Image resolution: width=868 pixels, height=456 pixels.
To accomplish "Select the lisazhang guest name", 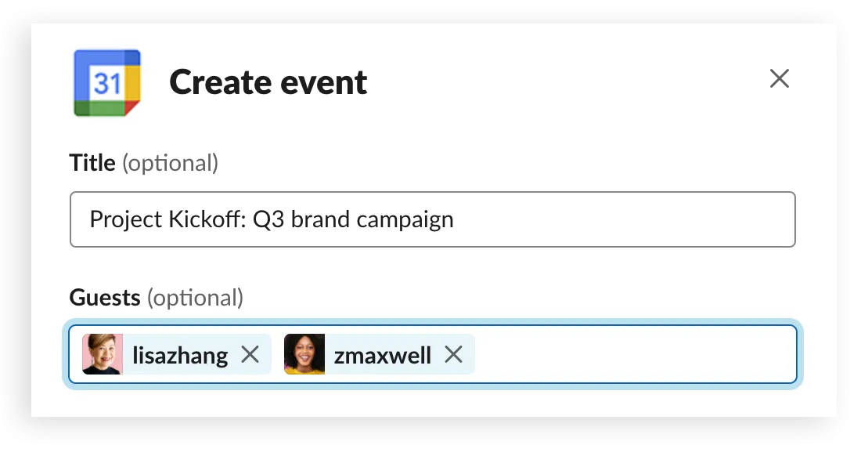I will pyautogui.click(x=180, y=356).
